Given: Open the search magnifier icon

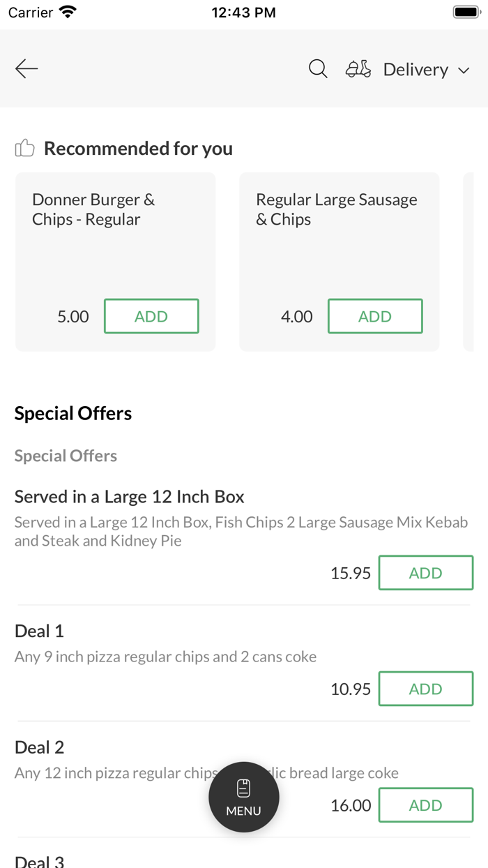Looking at the screenshot, I should (x=318, y=68).
